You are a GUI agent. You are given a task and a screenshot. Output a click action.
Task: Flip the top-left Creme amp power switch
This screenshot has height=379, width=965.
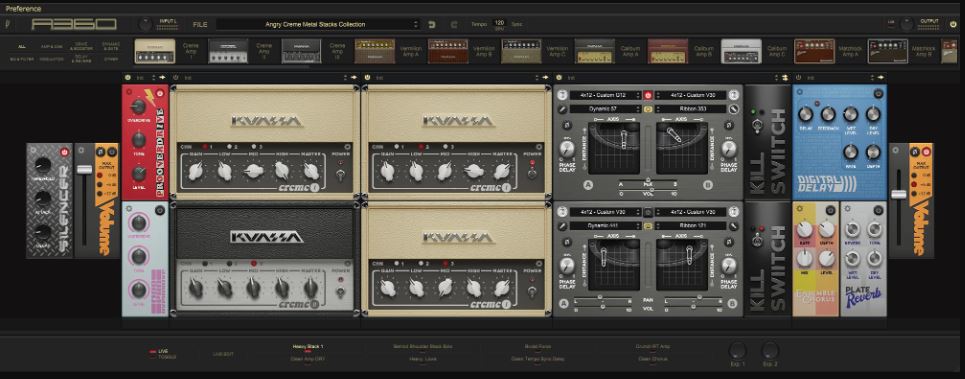[340, 174]
